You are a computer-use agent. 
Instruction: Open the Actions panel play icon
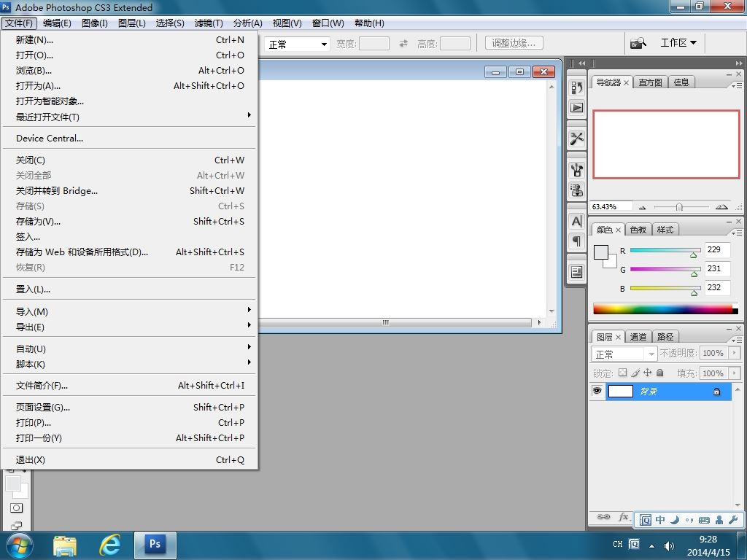click(x=576, y=108)
